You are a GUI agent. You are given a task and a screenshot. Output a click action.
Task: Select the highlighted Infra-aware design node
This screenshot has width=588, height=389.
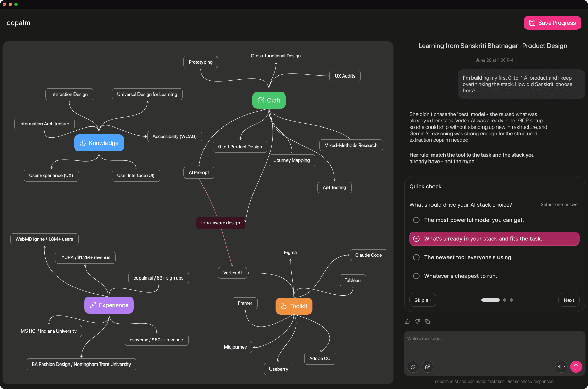click(220, 223)
